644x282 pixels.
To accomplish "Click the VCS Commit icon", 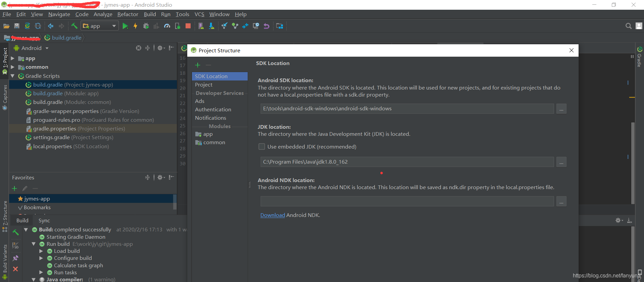I will (235, 26).
